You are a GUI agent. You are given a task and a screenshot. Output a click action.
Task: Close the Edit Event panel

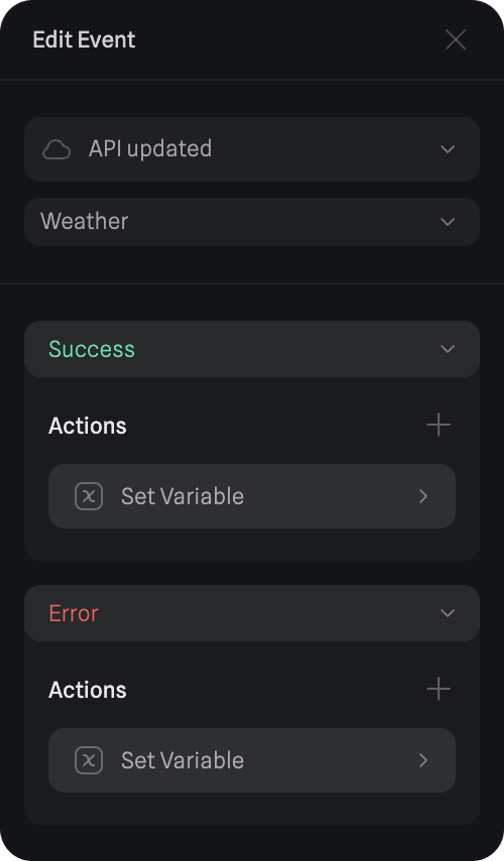(x=455, y=39)
